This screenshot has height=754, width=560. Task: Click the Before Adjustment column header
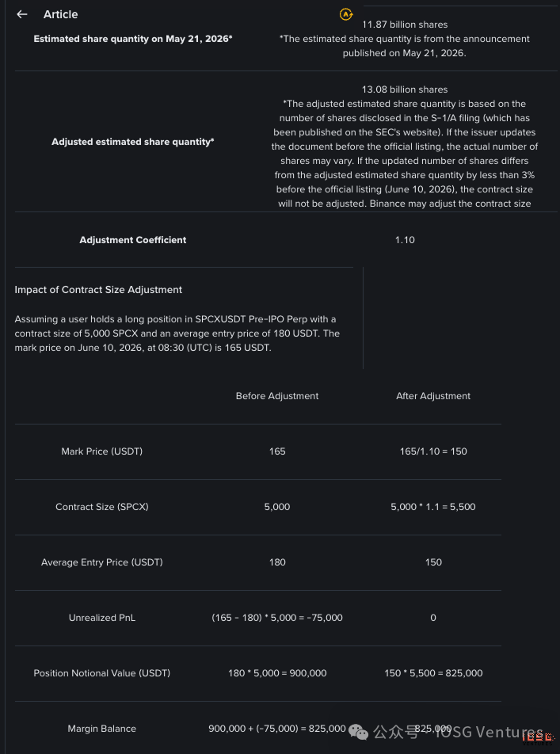click(277, 396)
